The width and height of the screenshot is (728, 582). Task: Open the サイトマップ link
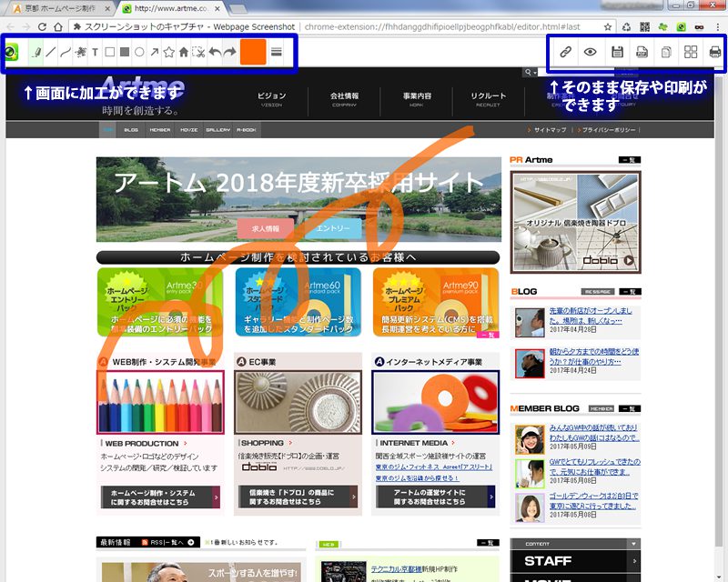coord(550,130)
